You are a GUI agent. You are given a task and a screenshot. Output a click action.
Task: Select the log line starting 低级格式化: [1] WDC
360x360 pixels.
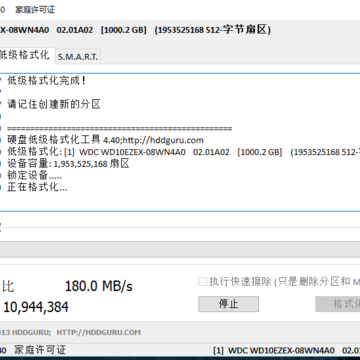tap(184, 152)
